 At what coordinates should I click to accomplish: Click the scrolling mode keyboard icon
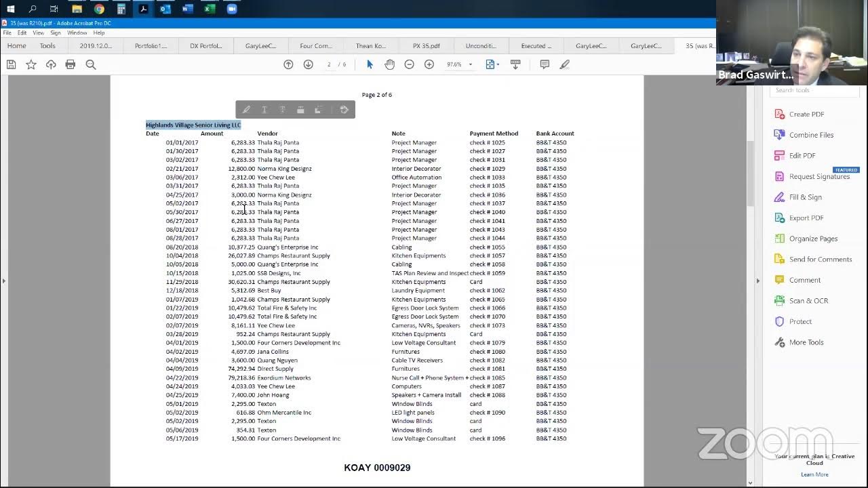point(515,64)
